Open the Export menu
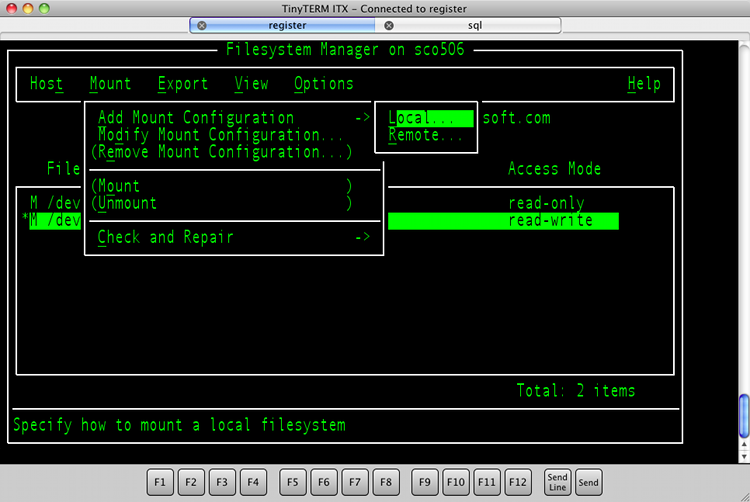750x502 pixels. tap(183, 84)
